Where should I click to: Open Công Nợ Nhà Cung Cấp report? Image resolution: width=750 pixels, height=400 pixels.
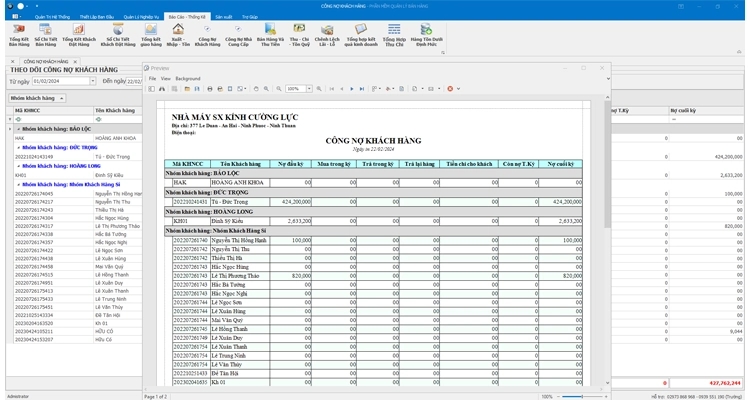[x=238, y=35]
